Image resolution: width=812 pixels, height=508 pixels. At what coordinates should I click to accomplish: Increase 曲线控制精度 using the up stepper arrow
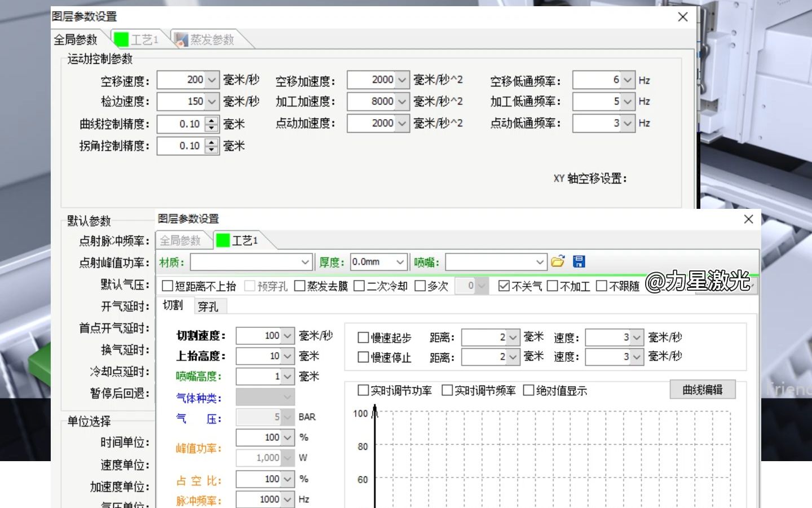(211, 121)
